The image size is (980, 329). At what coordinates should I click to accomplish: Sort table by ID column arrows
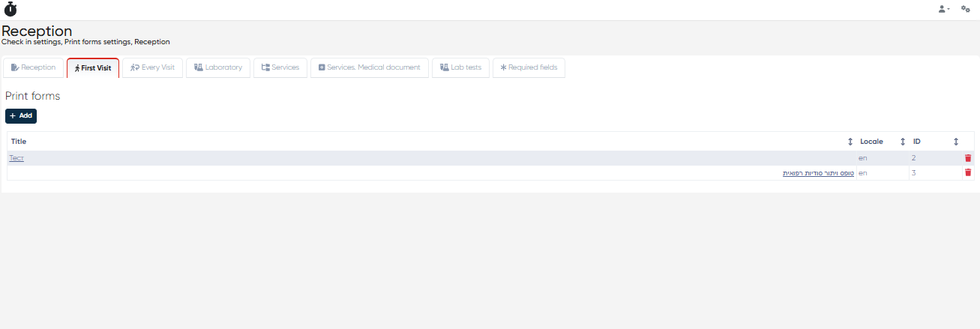tap(956, 142)
